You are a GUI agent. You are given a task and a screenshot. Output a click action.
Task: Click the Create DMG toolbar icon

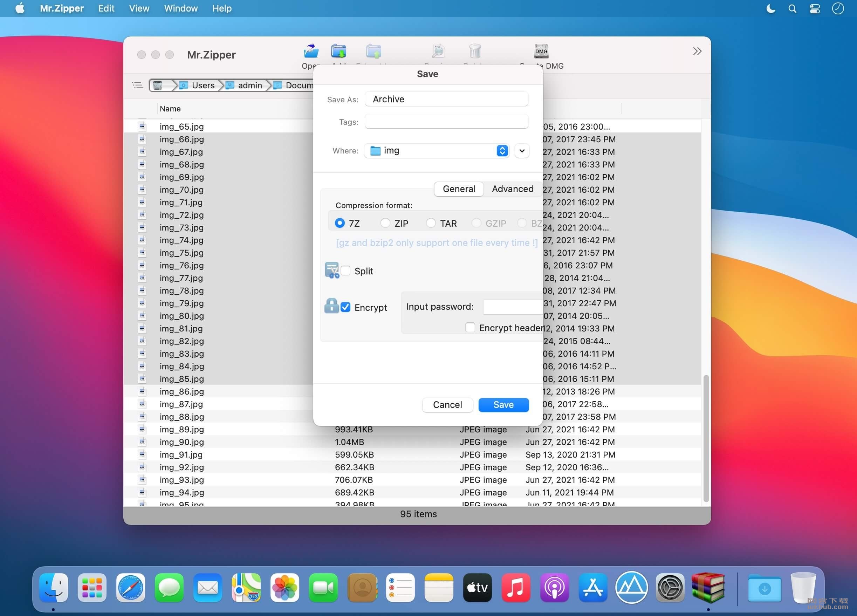pyautogui.click(x=541, y=52)
